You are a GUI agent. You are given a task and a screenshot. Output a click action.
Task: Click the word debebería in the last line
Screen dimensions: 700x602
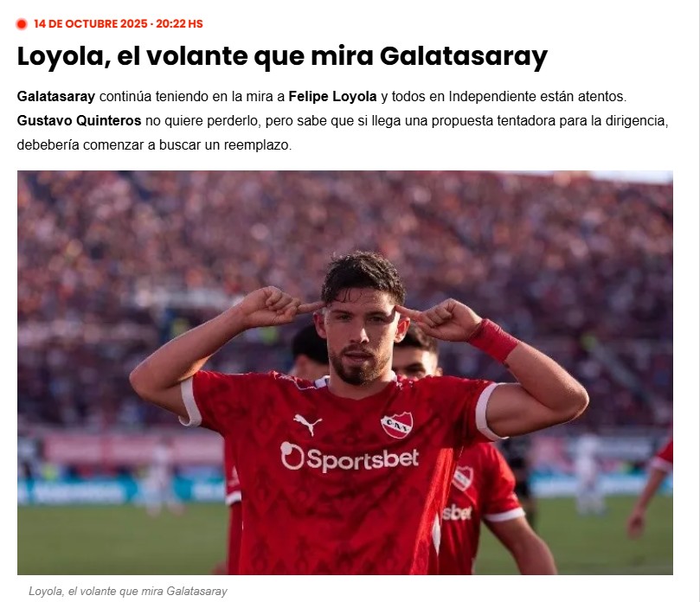[x=48, y=145]
